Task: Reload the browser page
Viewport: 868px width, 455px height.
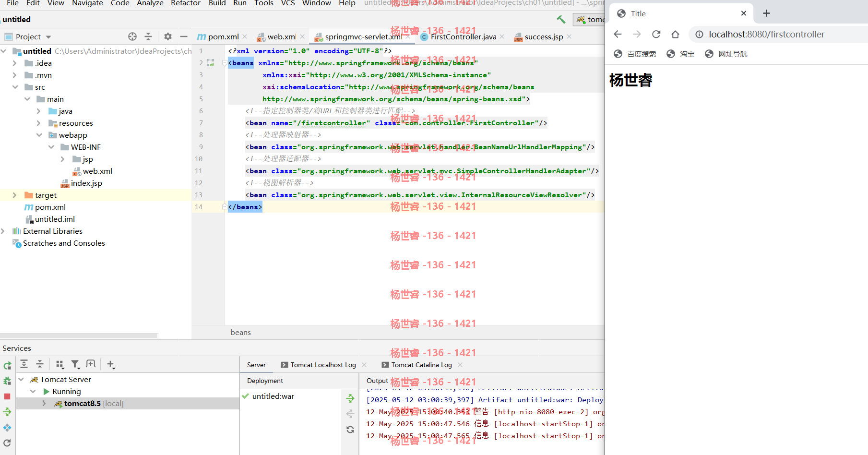Action: pyautogui.click(x=656, y=34)
